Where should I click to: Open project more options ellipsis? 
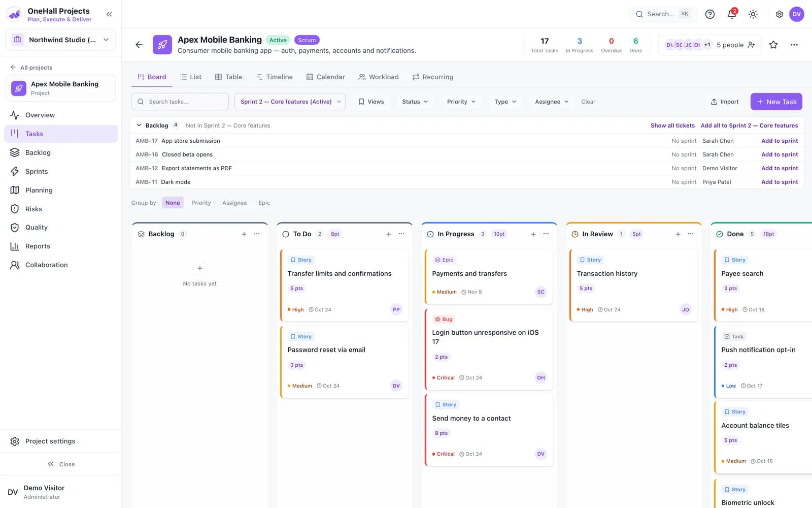coord(794,45)
